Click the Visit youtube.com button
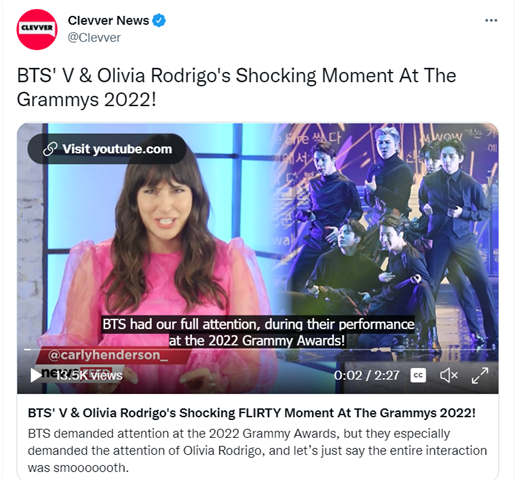Screen dimensions: 527x480 107,149
